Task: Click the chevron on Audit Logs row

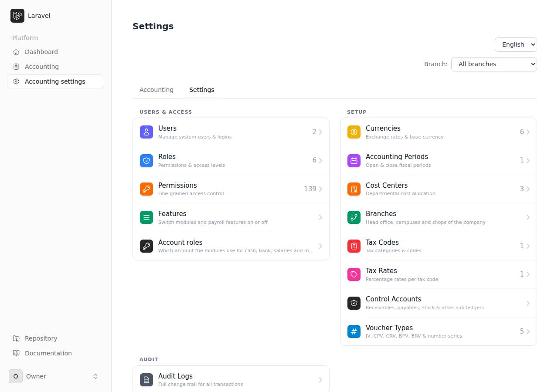Action: (320, 380)
